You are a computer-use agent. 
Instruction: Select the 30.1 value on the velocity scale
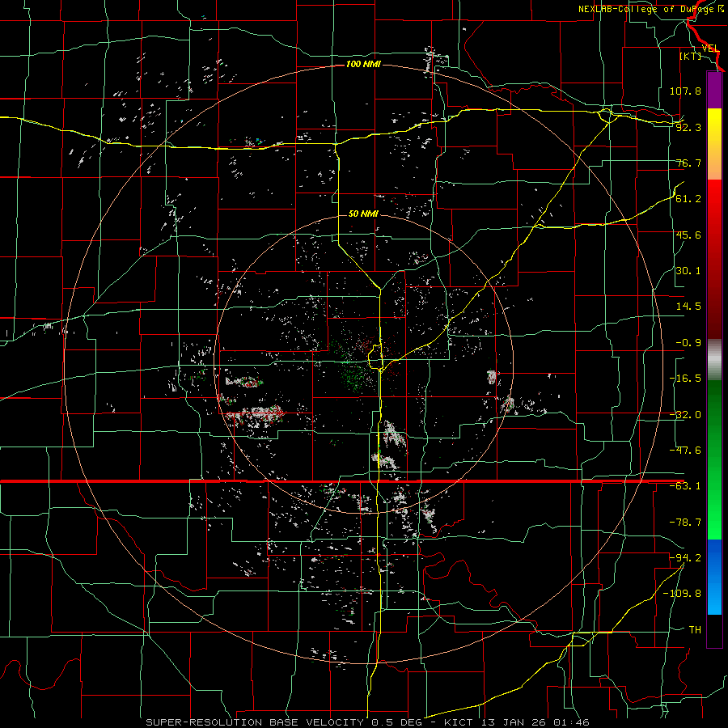(x=688, y=271)
